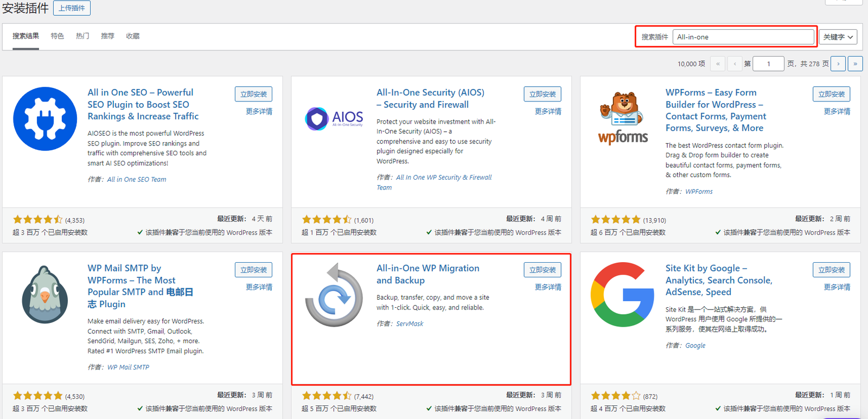Click the All in One SEO plugin icon
Viewport: 868px width, 419px height.
point(45,119)
